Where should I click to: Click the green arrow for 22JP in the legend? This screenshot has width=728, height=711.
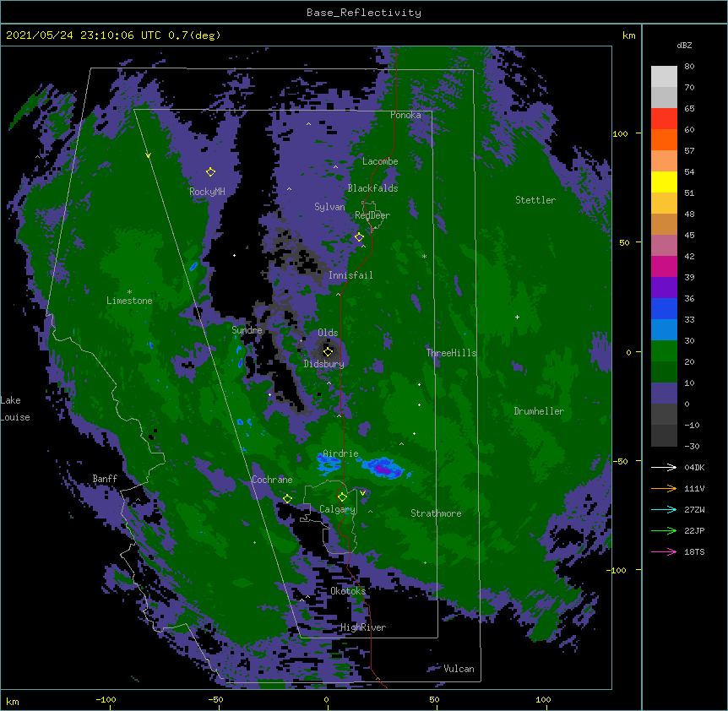pos(664,530)
